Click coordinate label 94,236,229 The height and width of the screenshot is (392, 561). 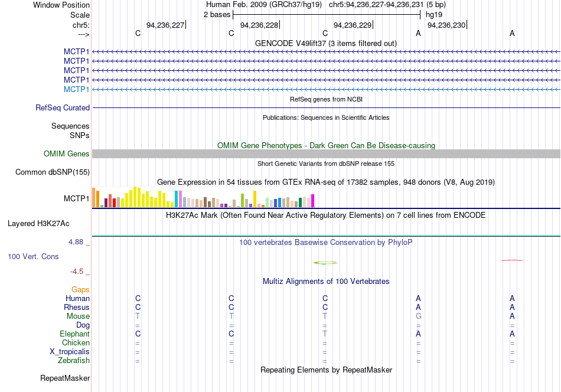pyautogui.click(x=353, y=25)
